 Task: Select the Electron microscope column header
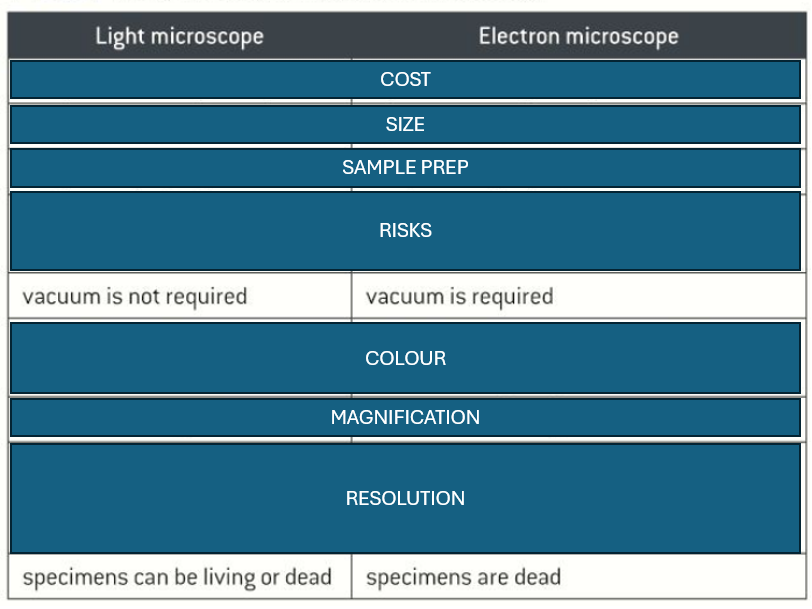[578, 36]
